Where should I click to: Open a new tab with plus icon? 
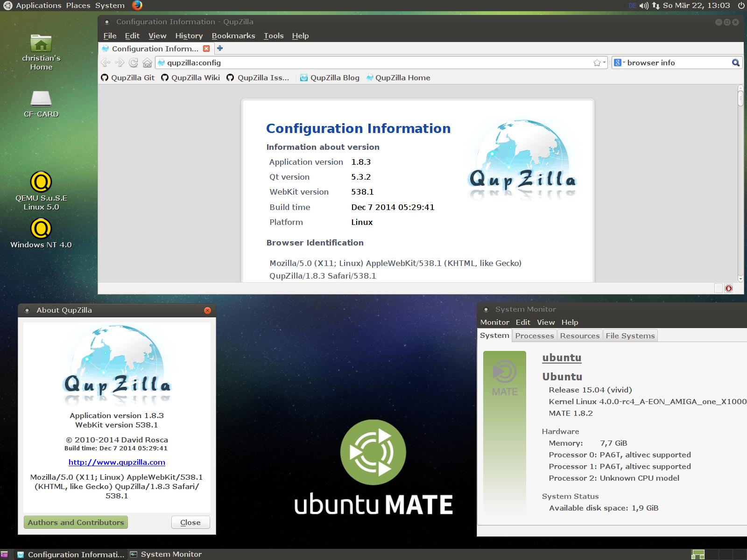[x=220, y=48]
